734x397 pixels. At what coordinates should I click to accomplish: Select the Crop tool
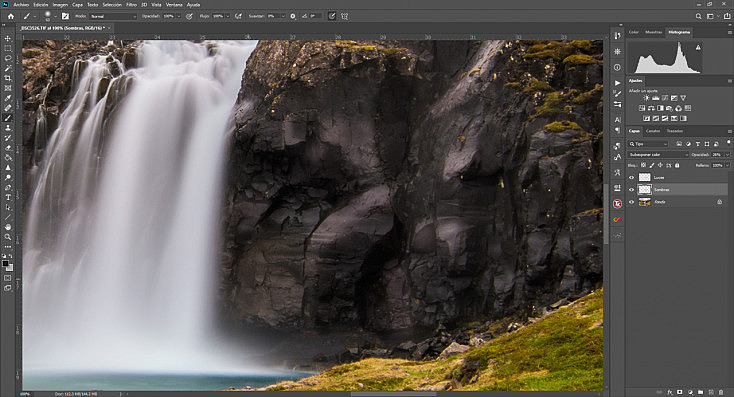point(8,78)
